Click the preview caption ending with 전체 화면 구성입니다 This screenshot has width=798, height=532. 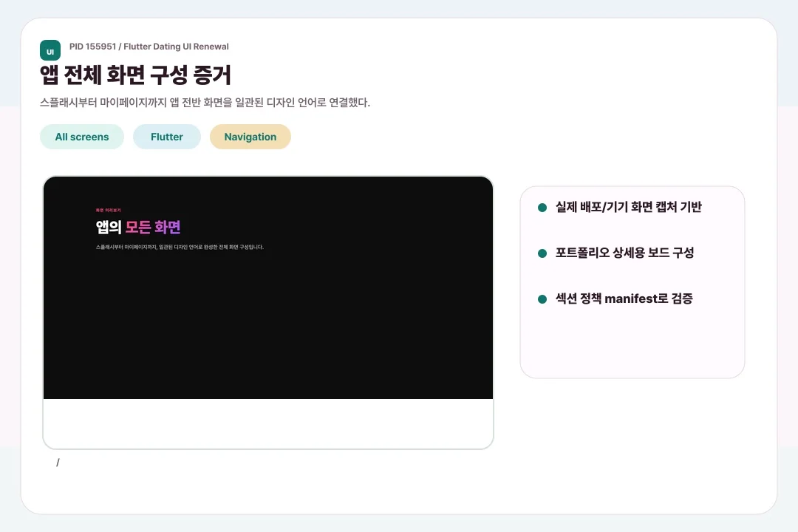point(180,247)
